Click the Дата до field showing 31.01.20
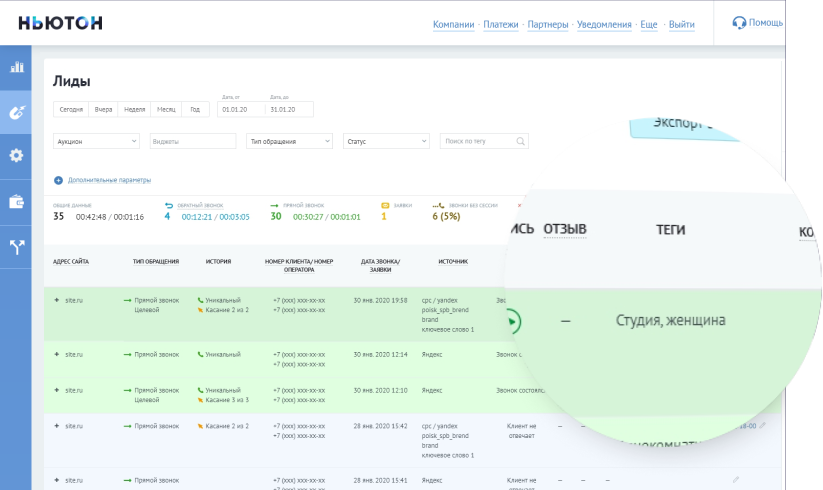823x490 pixels. coord(289,109)
